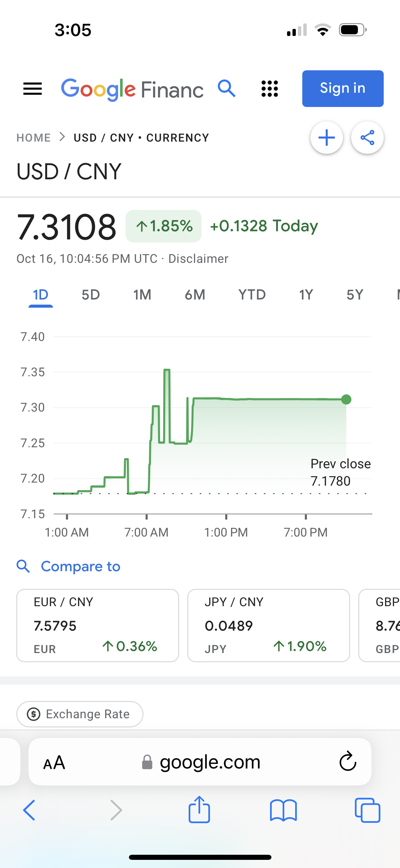
Task: Tap the share icon for USD / CNY
Action: (367, 138)
